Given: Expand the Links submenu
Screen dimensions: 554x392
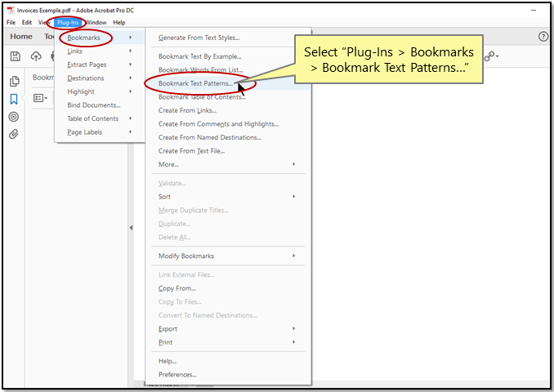Looking at the screenshot, I should 100,51.
